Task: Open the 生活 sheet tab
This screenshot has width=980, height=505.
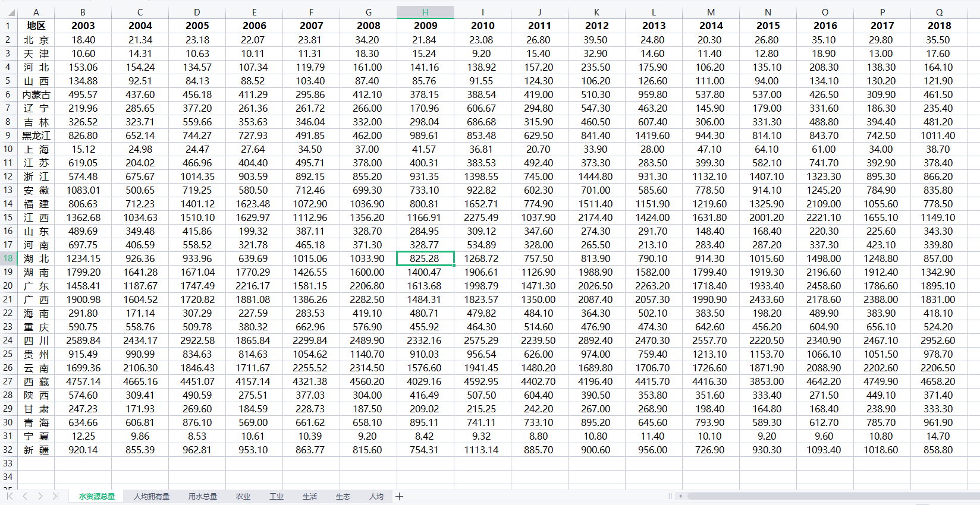Action: 310,497
